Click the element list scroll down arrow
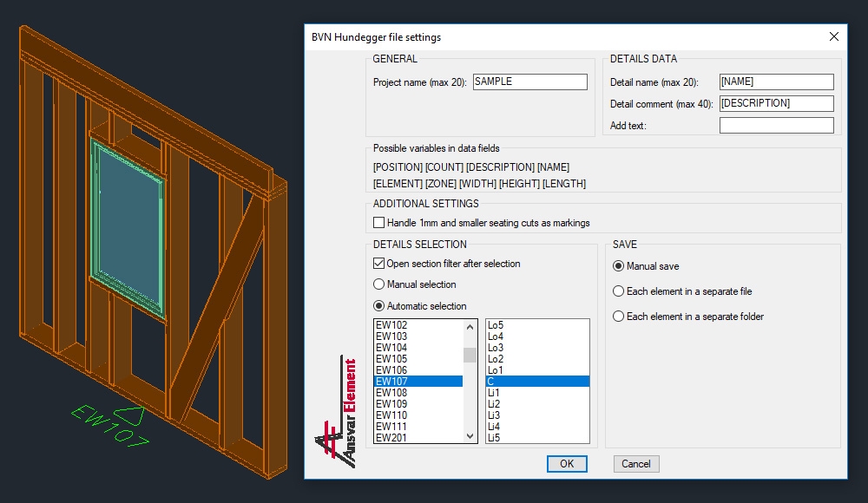 click(x=470, y=436)
